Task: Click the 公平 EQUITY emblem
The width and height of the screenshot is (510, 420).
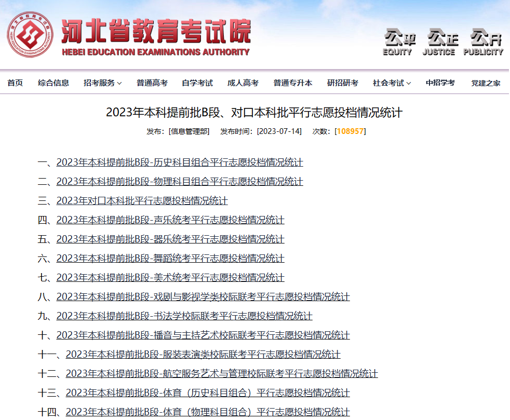Action: coord(399,42)
